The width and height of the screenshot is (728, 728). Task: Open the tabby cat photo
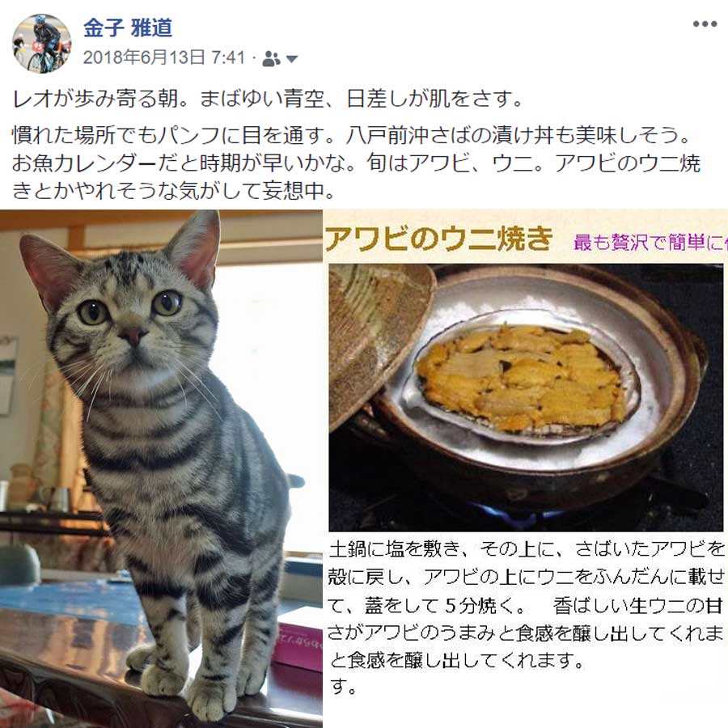161,469
